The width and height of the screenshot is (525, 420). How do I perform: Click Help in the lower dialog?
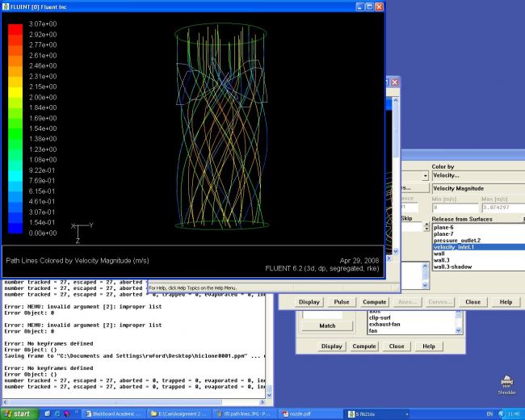(429, 346)
